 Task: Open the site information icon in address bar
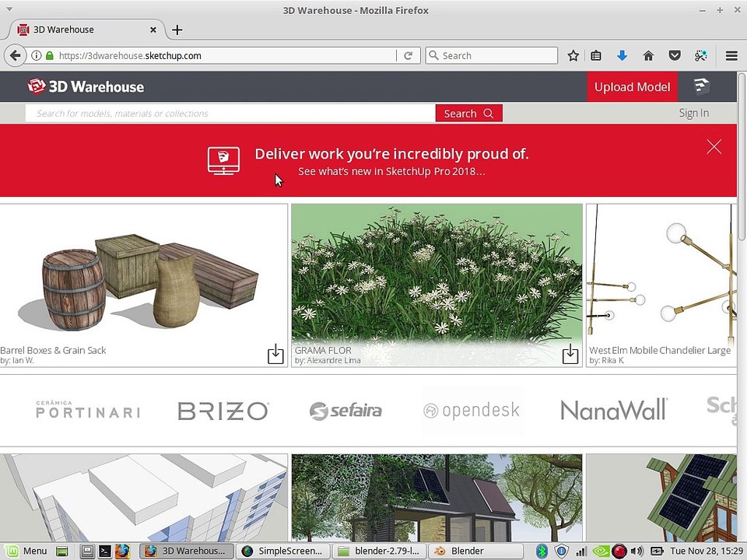[x=37, y=56]
